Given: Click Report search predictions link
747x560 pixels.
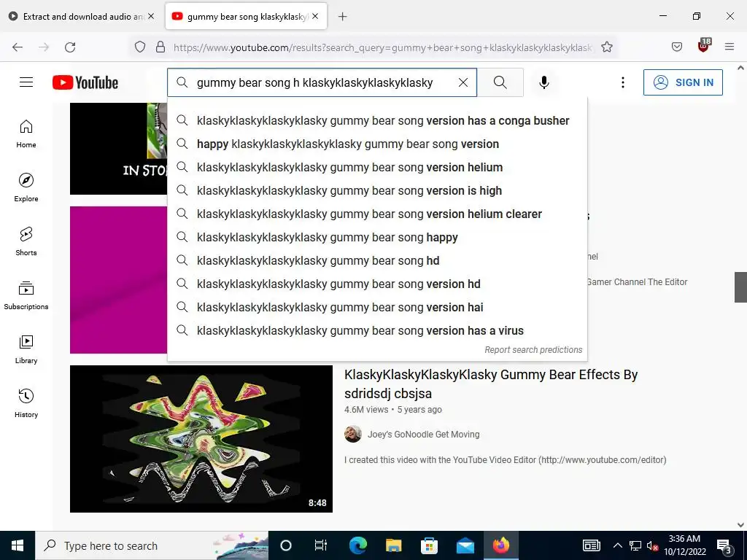Looking at the screenshot, I should pyautogui.click(x=533, y=349).
